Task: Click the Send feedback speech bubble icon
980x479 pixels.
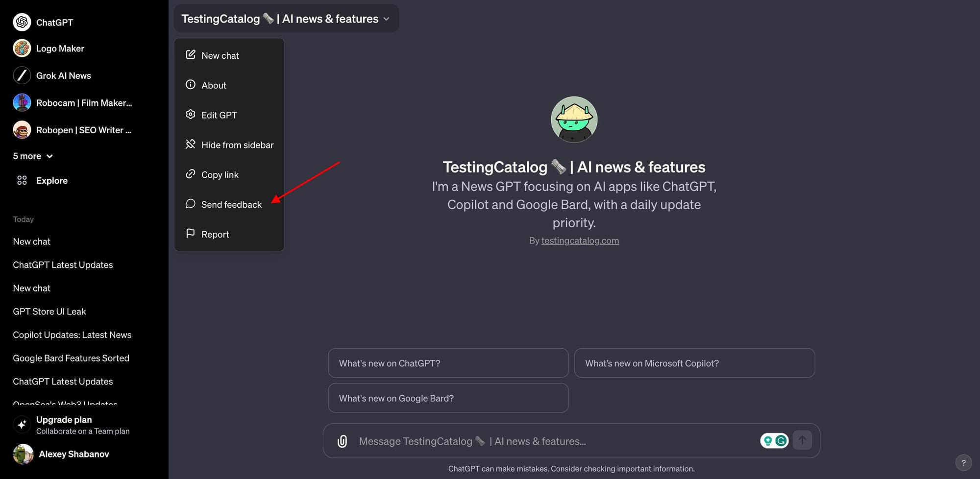Action: 191,204
